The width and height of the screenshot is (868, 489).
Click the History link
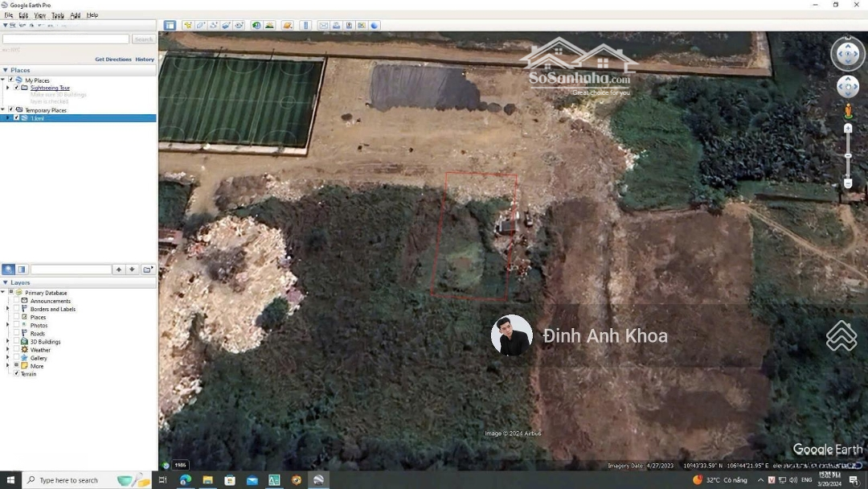[x=145, y=60]
